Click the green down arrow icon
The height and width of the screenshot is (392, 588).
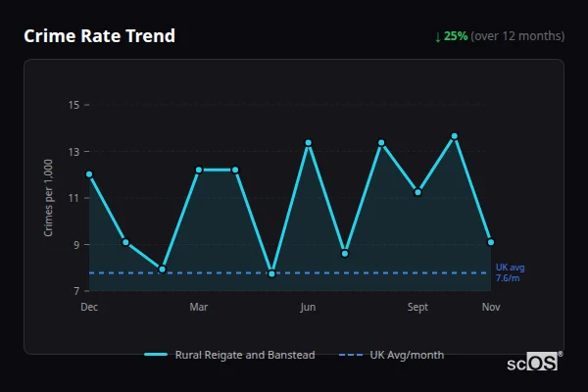(438, 37)
